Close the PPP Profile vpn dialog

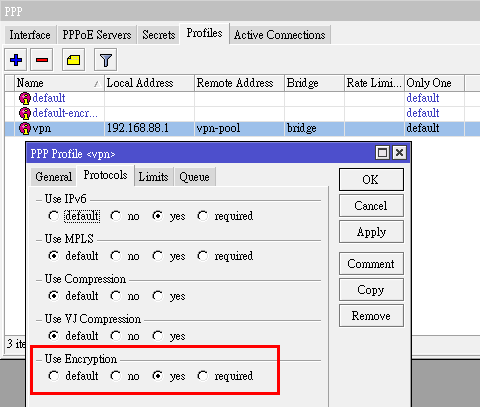coord(399,153)
